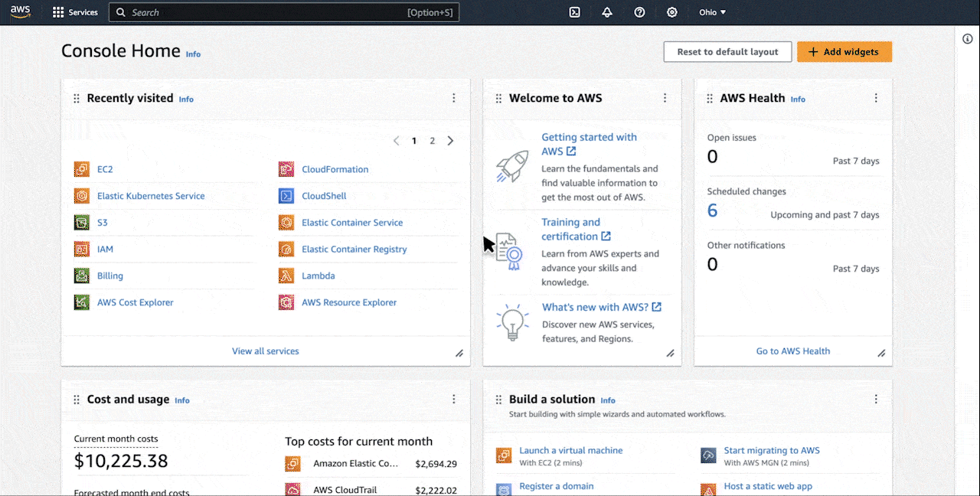Open the AWS Health widget options menu
Viewport: 980px width, 496px height.
876,98
